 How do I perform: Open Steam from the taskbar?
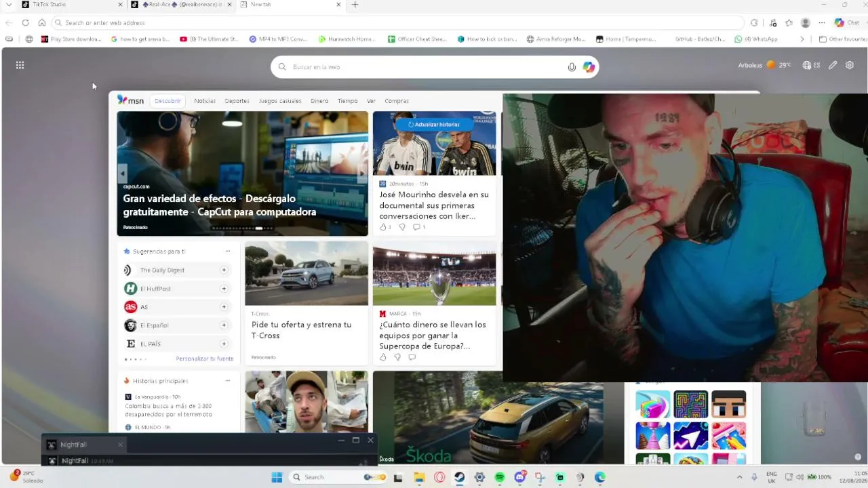[459, 477]
